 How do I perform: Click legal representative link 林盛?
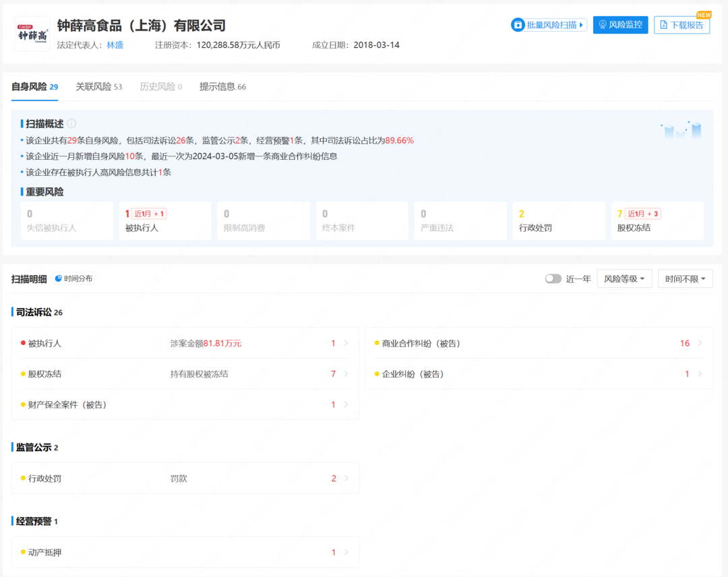(x=115, y=45)
